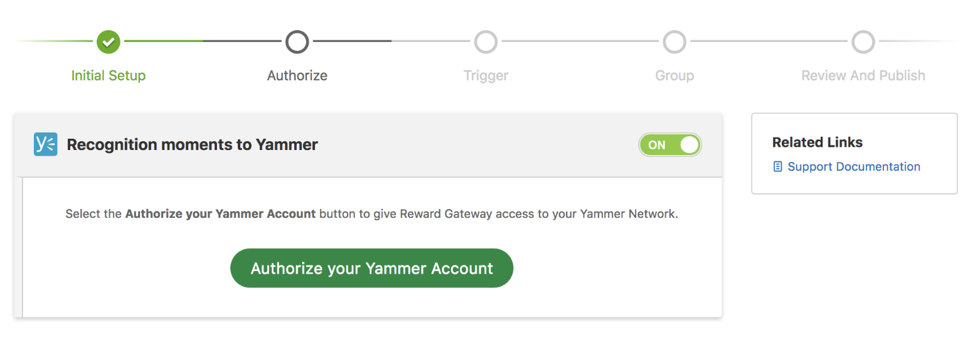Click the document icon beside Support Documentation
Viewport: 980px width, 349px height.
point(778,167)
